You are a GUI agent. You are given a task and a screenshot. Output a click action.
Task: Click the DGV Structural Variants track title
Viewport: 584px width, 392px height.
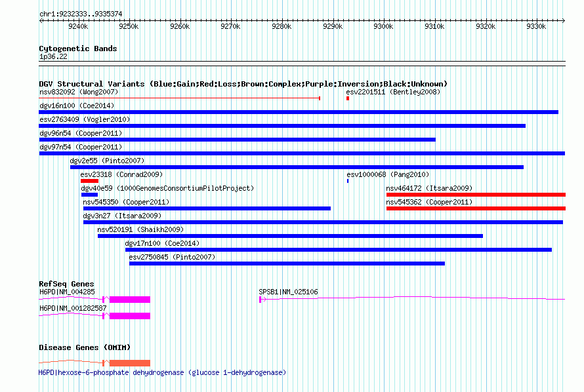pyautogui.click(x=243, y=84)
